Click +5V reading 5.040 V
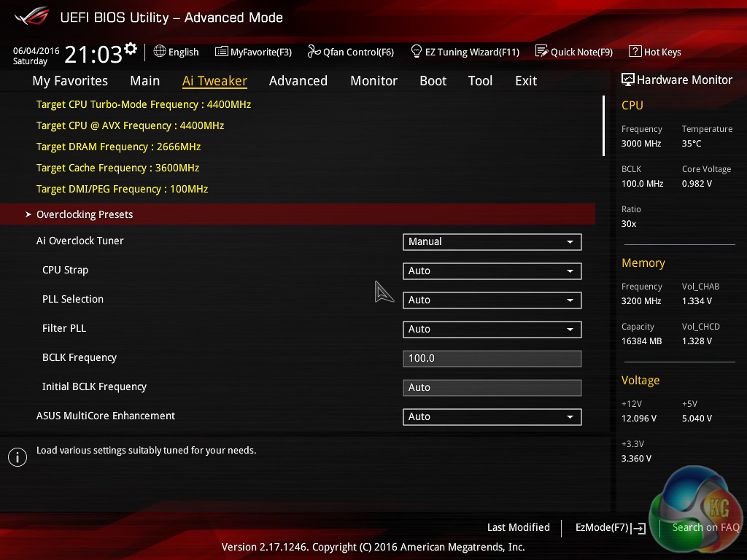 pos(697,418)
